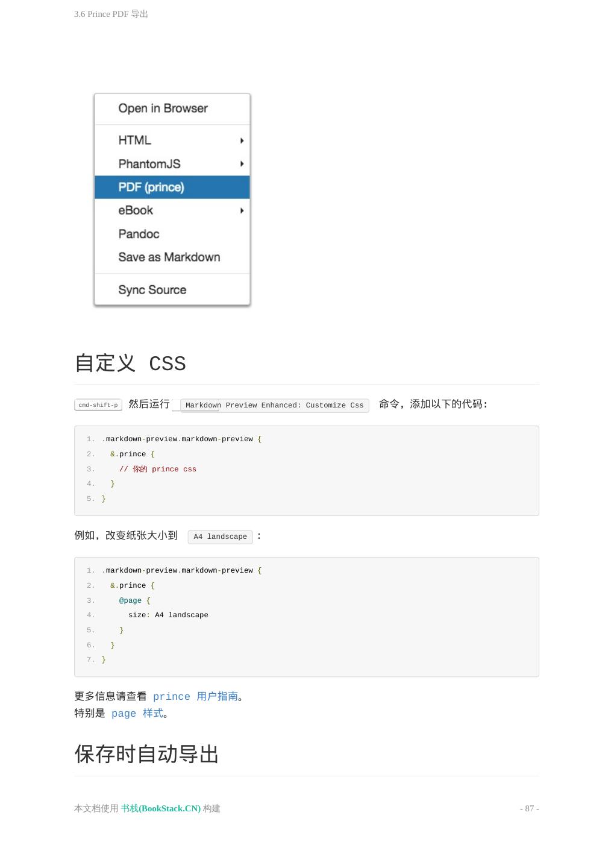Choose Pandoc export option
This screenshot has height=868, width=614.
tap(172, 234)
